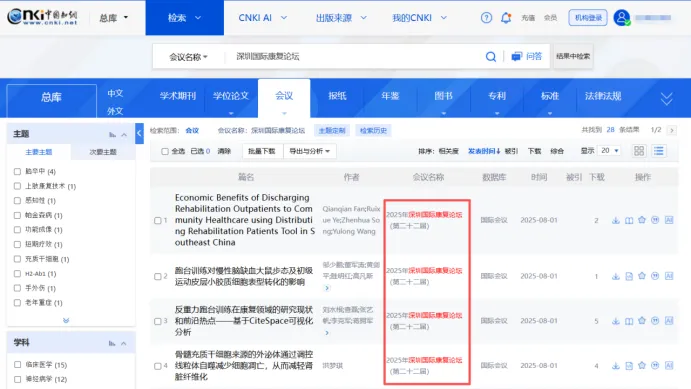
Task: Switch to the 报纸 tab
Action: pyautogui.click(x=337, y=96)
